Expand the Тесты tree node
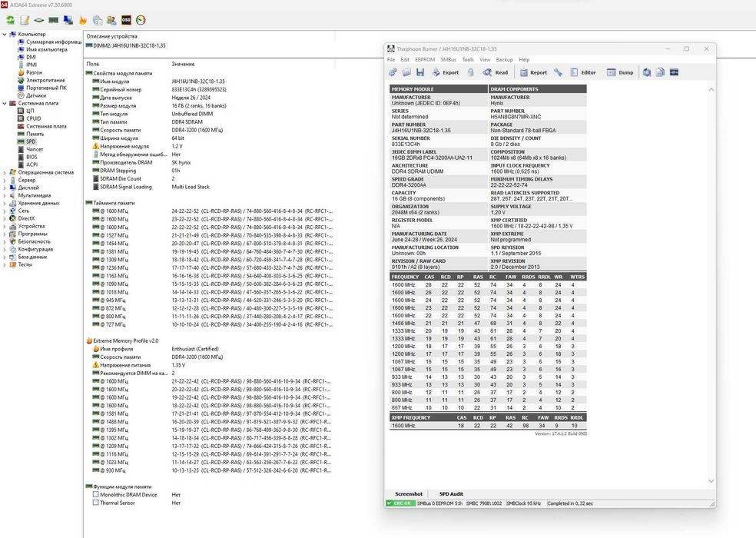Viewport: 756px width, 538px height. [x=5, y=264]
